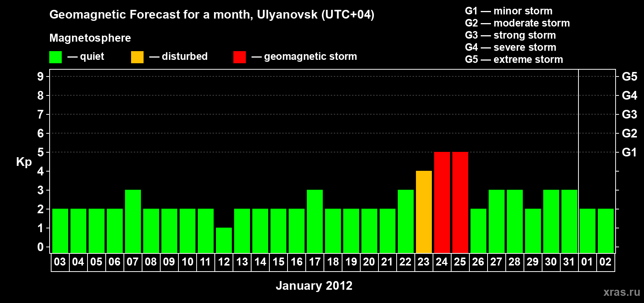This screenshot has height=303, width=644.
Task: Click the January 2012 caption
Action: click(x=314, y=286)
